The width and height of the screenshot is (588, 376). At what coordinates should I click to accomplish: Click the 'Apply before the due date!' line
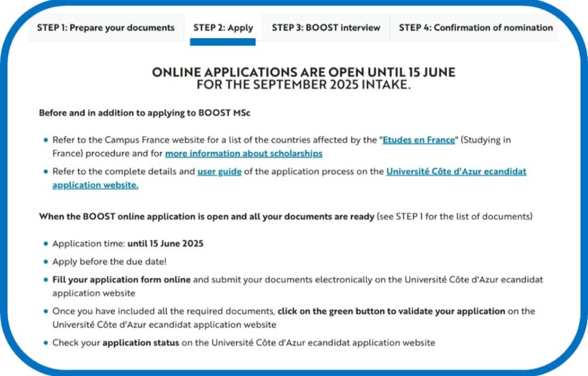(110, 262)
